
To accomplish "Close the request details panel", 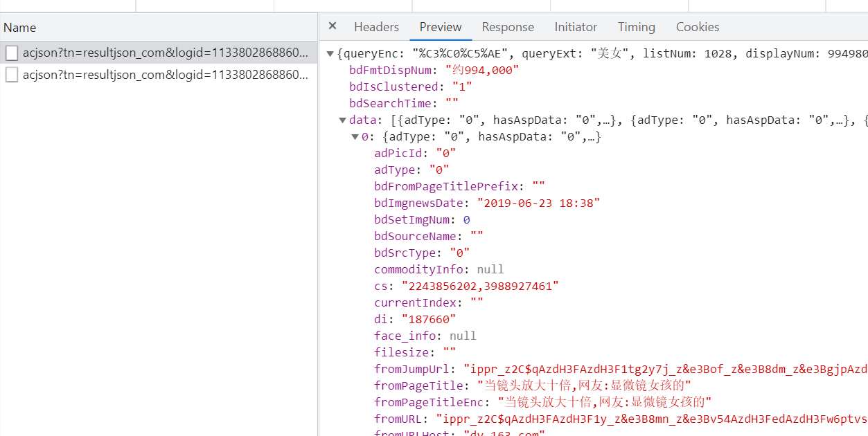I will (x=333, y=26).
